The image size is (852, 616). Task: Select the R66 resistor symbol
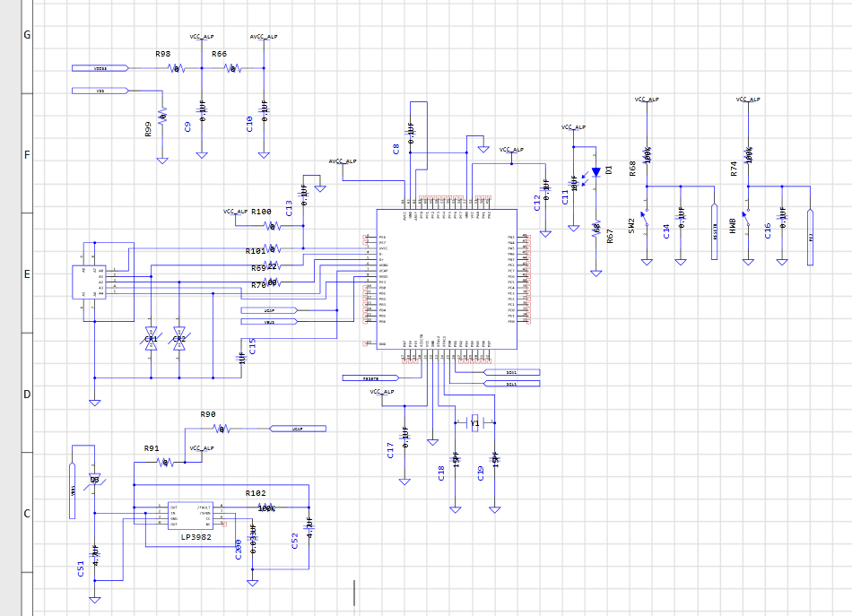tap(232, 68)
